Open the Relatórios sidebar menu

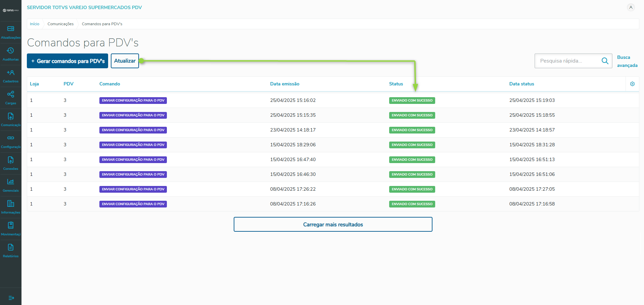pos(11,251)
